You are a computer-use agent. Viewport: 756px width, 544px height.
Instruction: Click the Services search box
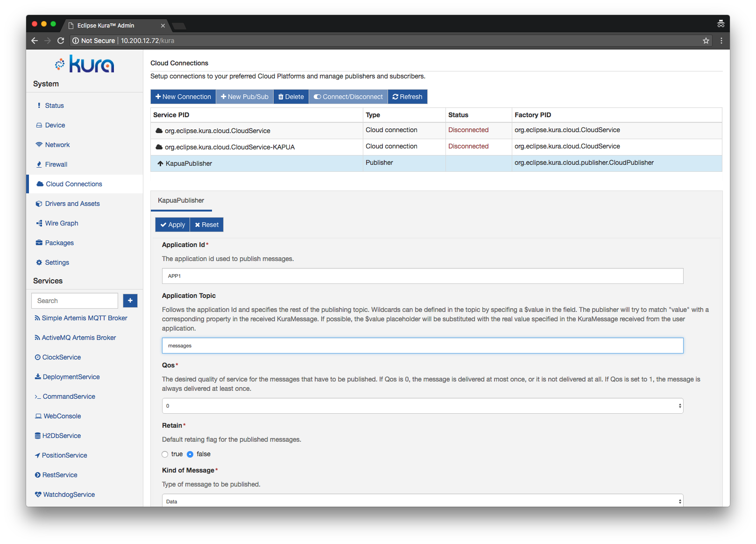(75, 301)
